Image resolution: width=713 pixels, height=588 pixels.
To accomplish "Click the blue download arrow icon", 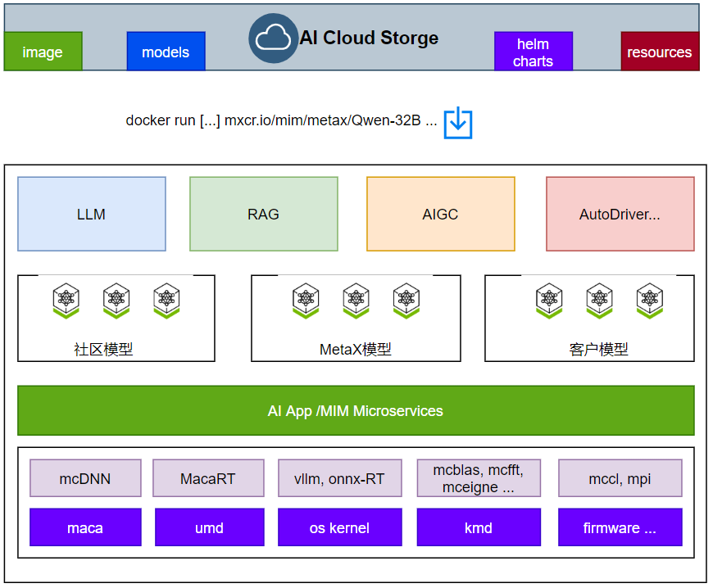I will tap(458, 123).
